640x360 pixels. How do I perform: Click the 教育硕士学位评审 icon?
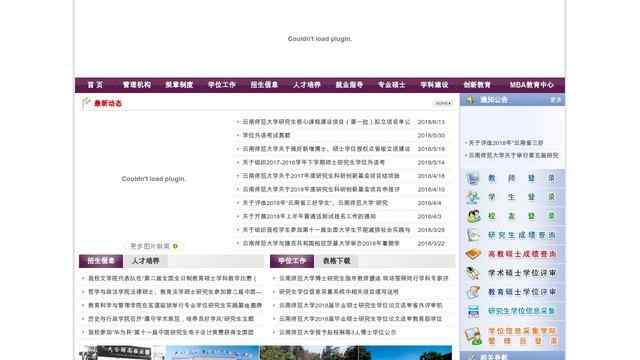tap(473, 292)
